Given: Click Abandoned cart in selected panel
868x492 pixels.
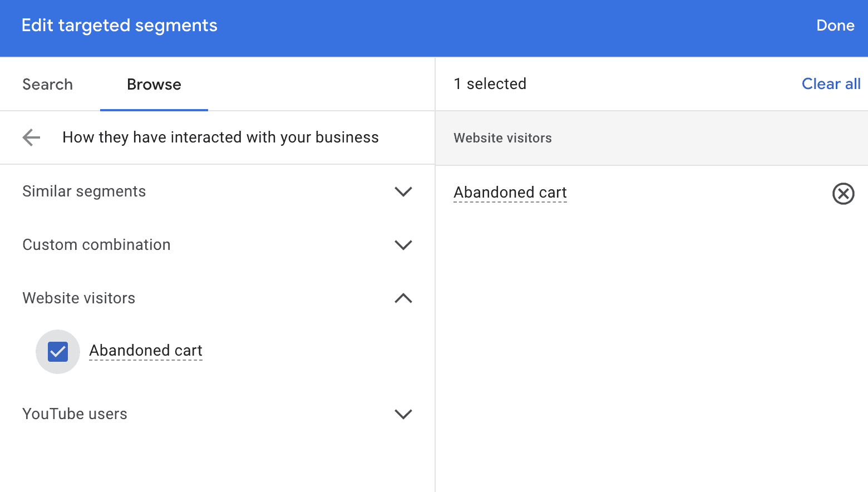Looking at the screenshot, I should pos(510,193).
